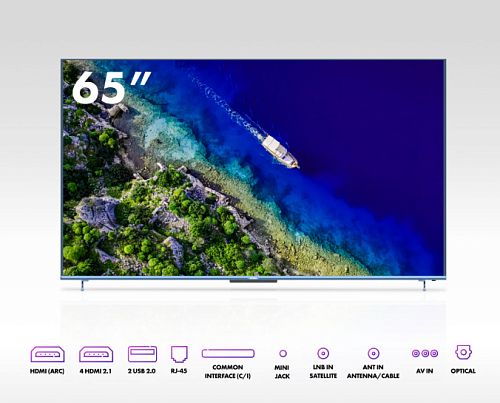Select the 2 USB 2.0 port icon
500x403 pixels.
point(142,354)
